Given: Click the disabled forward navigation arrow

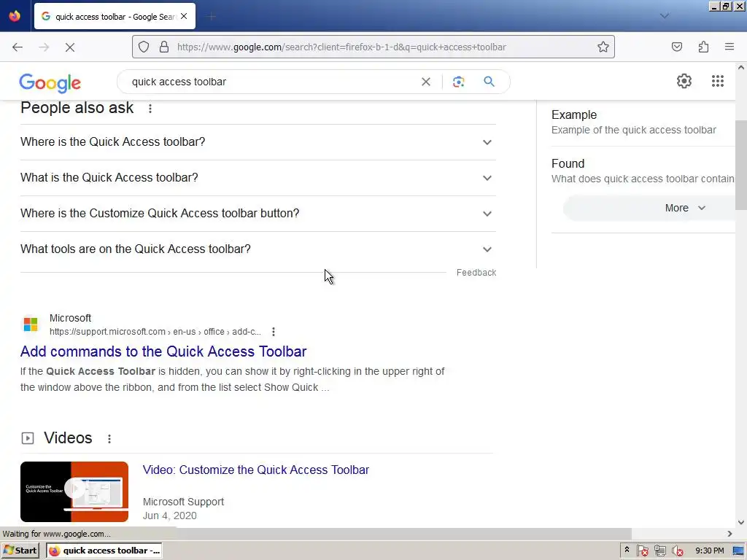Looking at the screenshot, I should [44, 47].
